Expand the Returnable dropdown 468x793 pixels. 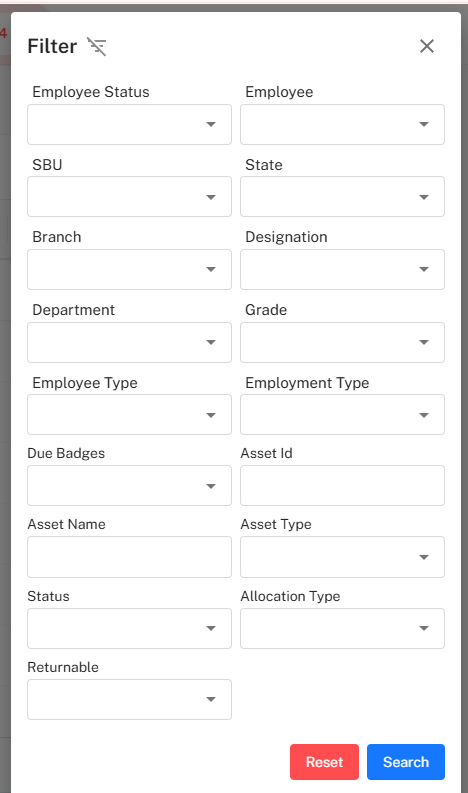(130, 699)
